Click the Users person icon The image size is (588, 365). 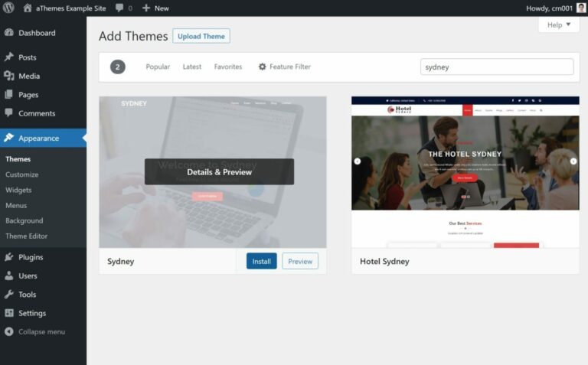(x=9, y=275)
